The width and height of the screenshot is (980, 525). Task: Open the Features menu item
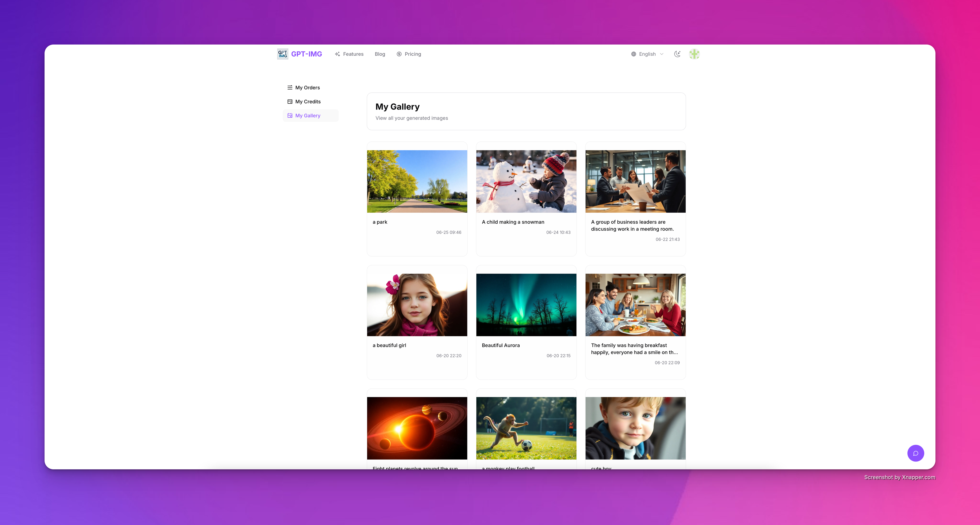pyautogui.click(x=349, y=54)
